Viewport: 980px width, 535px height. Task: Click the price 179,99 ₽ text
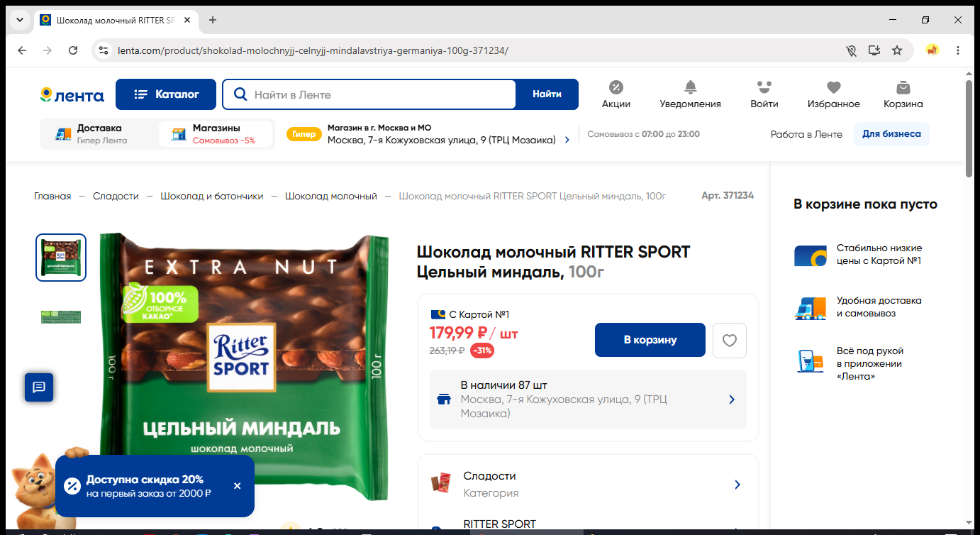pos(458,333)
